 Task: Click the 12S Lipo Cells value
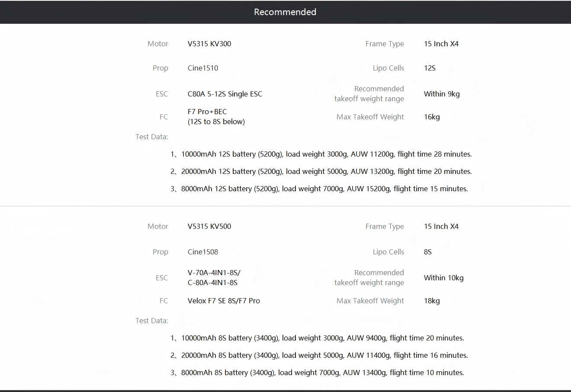point(430,68)
